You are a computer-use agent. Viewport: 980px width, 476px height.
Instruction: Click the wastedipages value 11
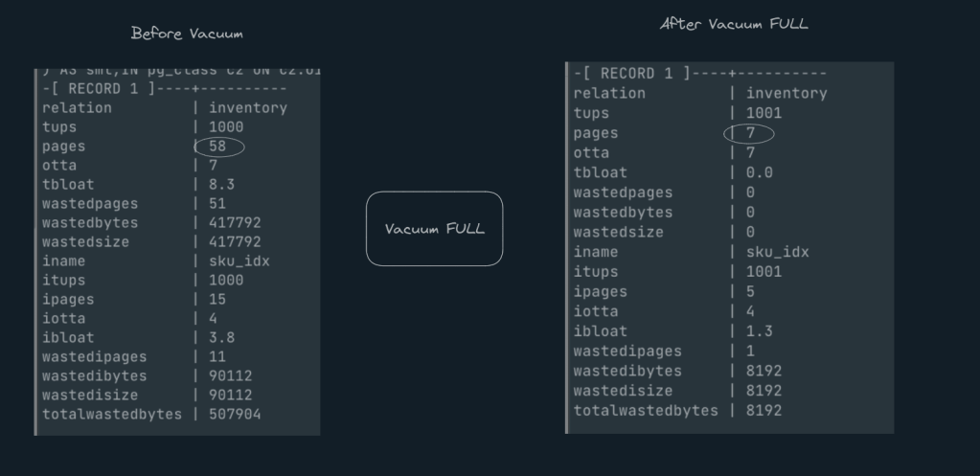(217, 357)
